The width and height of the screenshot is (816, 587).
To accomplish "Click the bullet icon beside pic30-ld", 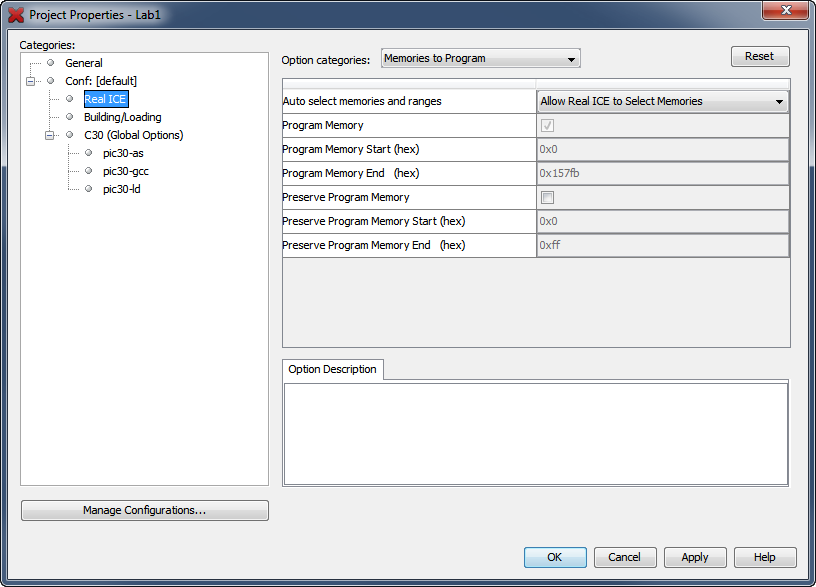I will [x=88, y=189].
